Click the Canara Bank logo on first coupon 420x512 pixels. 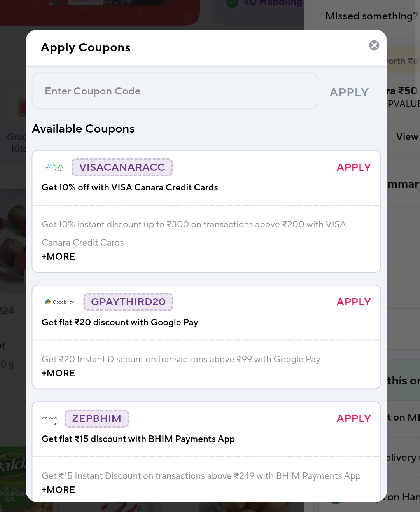pyautogui.click(x=54, y=167)
